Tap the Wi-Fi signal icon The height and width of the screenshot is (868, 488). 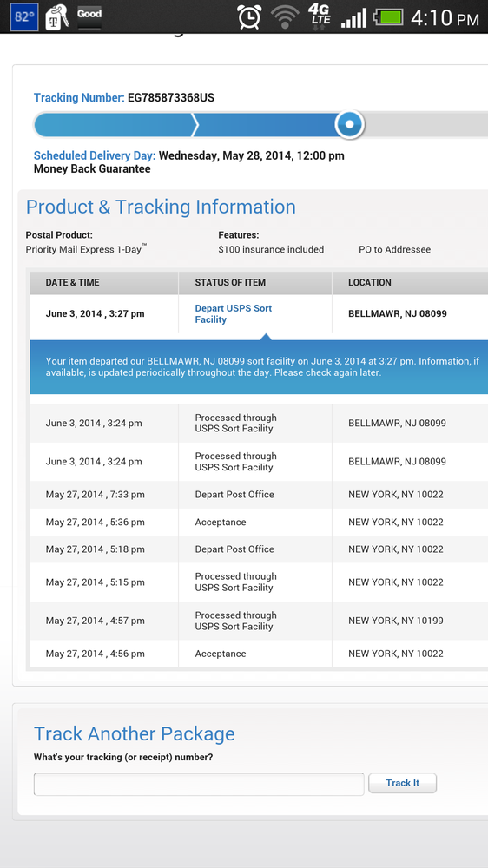(286, 16)
